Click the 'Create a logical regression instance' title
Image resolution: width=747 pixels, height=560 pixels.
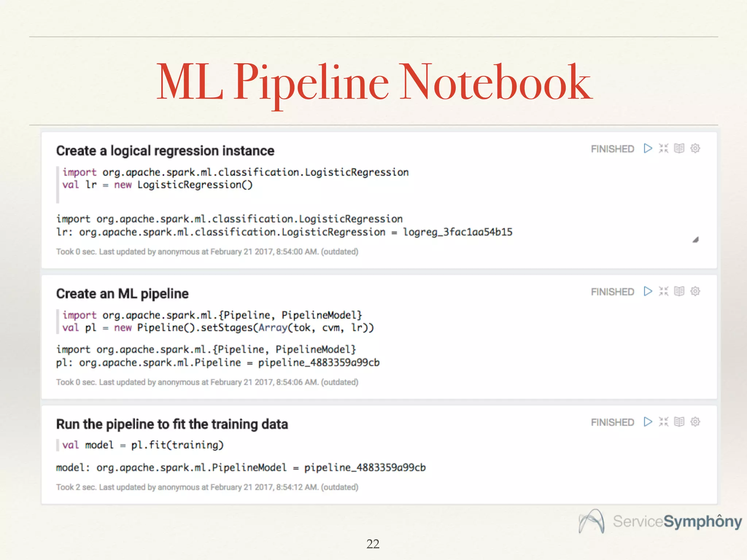(165, 151)
